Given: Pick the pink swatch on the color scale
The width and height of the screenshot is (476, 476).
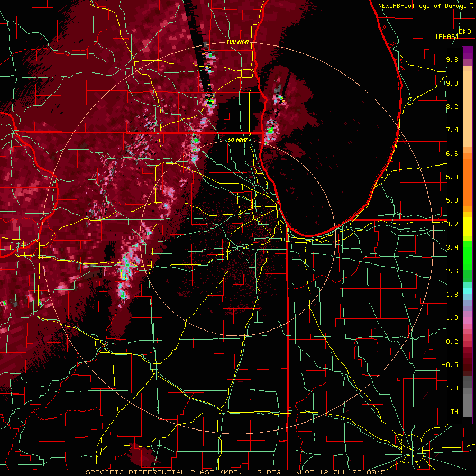Looking at the screenshot, I should (x=467, y=321).
